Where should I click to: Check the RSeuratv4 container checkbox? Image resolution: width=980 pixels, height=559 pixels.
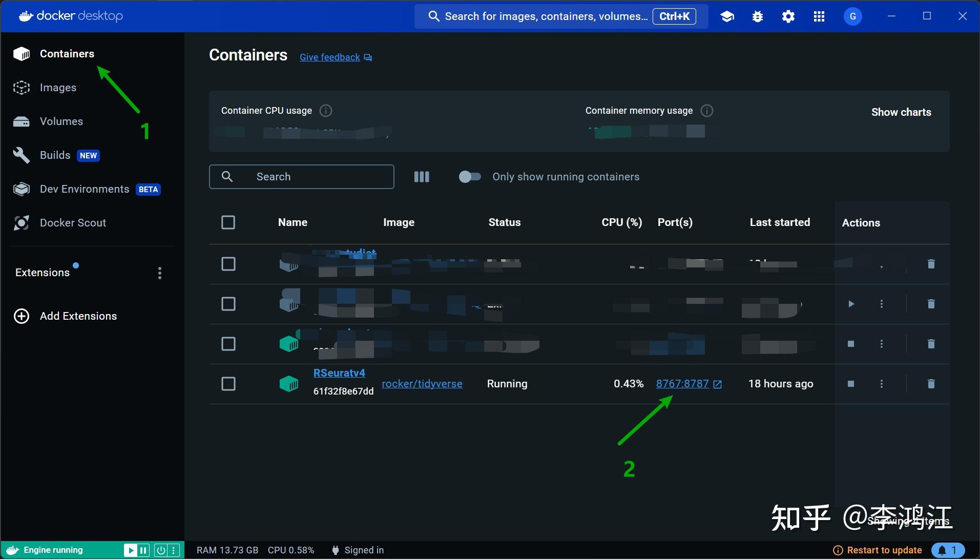point(228,384)
